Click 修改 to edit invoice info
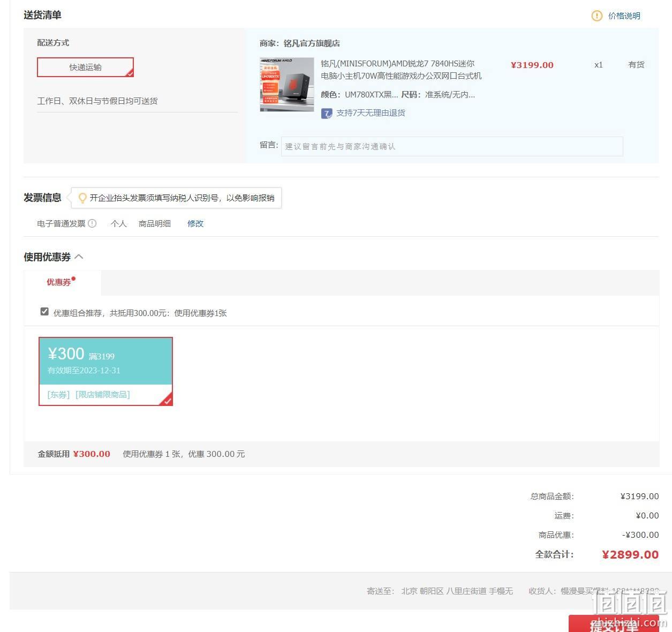This screenshot has width=672, height=632. (x=195, y=223)
